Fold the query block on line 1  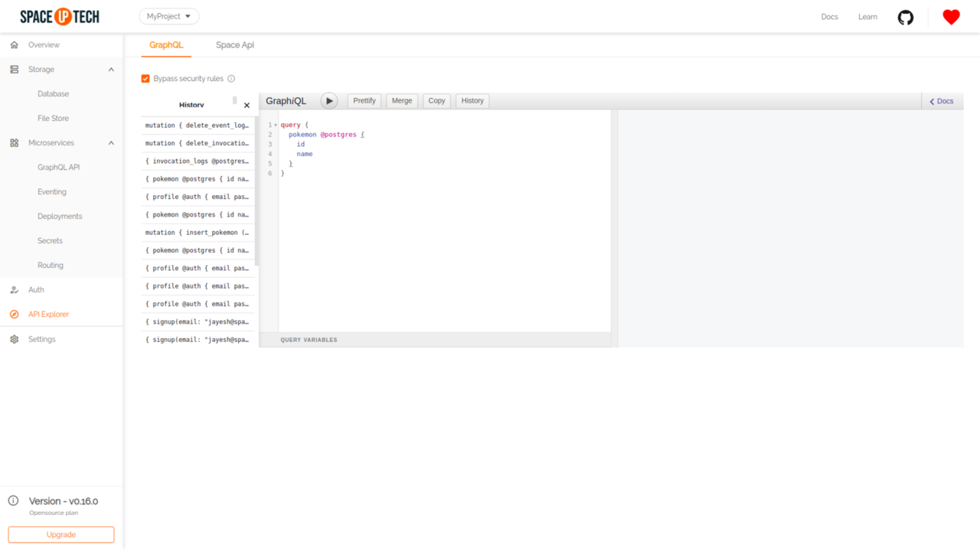276,126
